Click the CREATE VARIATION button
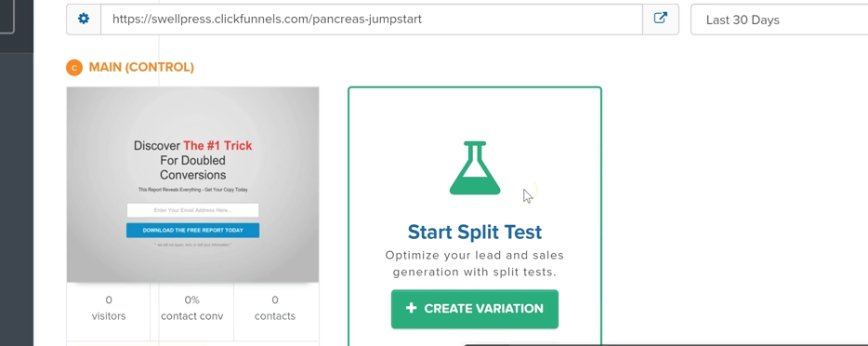Screen dimensions: 868x346 pyautogui.click(x=474, y=309)
